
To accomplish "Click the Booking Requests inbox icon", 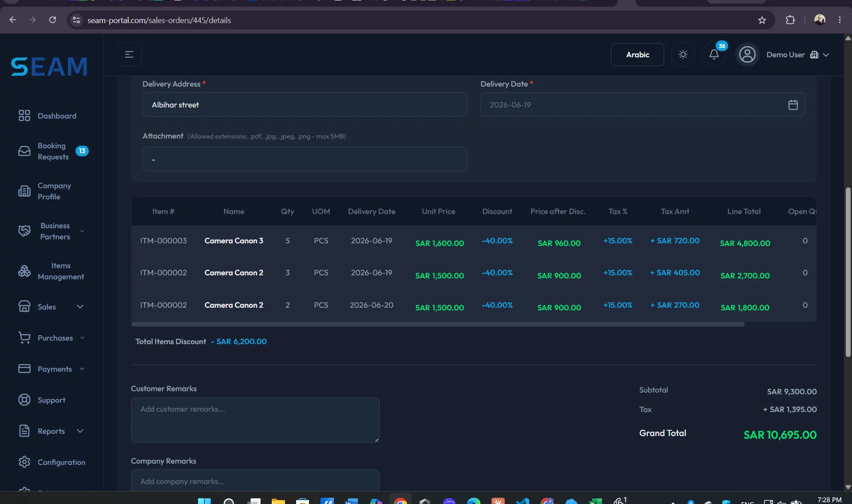I will [24, 151].
